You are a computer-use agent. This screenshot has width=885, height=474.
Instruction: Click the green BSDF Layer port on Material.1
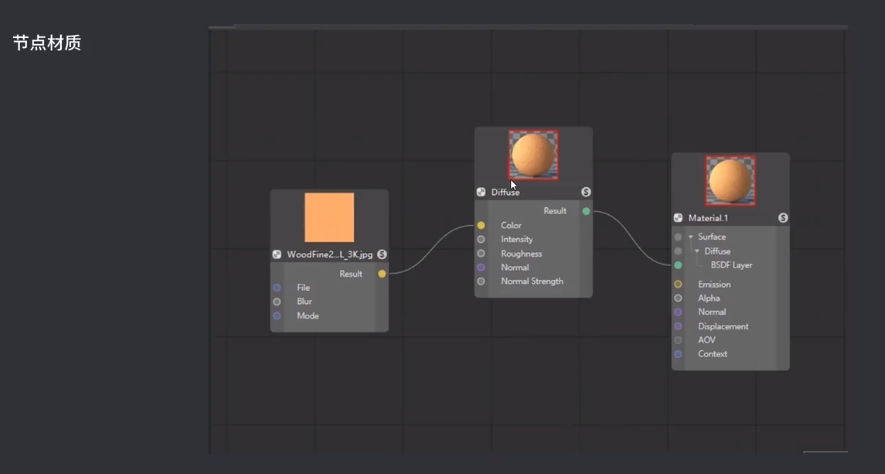678,265
